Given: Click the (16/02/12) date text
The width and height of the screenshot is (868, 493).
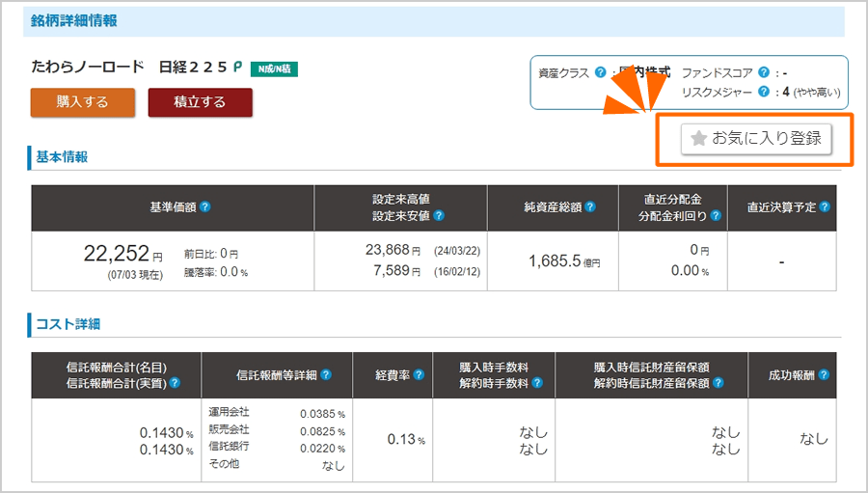Looking at the screenshot, I should (457, 271).
